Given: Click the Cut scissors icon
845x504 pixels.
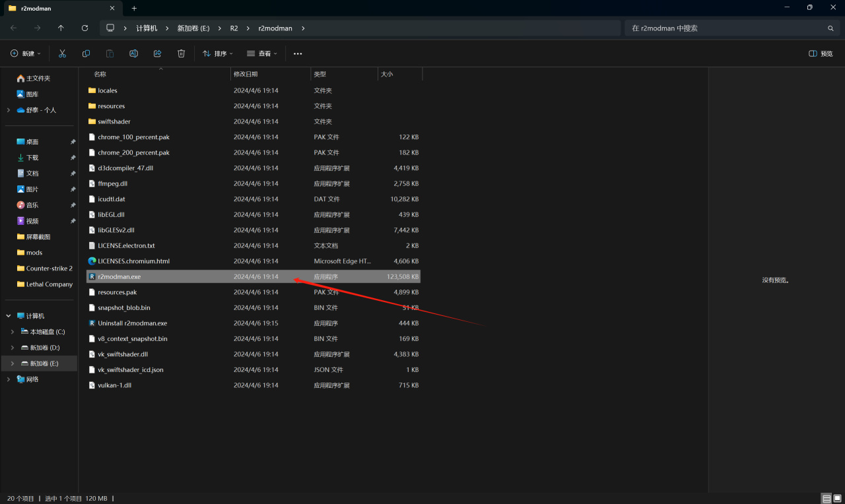Looking at the screenshot, I should tap(62, 53).
